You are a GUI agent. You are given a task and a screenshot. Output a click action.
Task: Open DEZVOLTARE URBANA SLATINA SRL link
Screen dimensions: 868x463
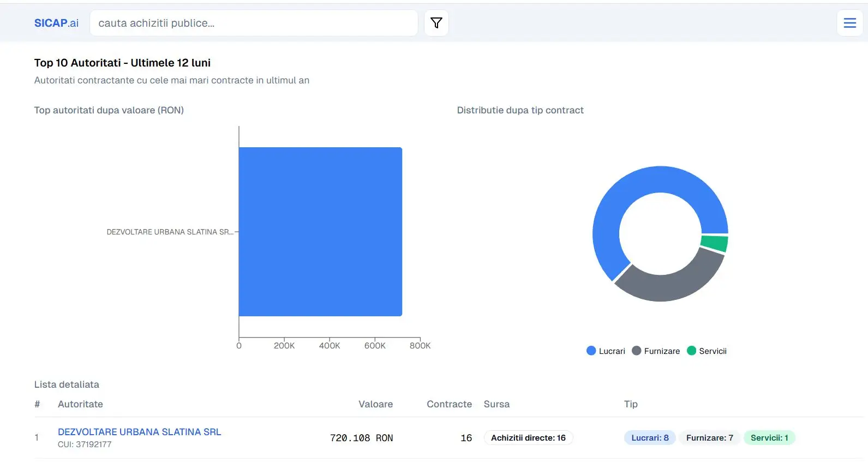tap(139, 432)
